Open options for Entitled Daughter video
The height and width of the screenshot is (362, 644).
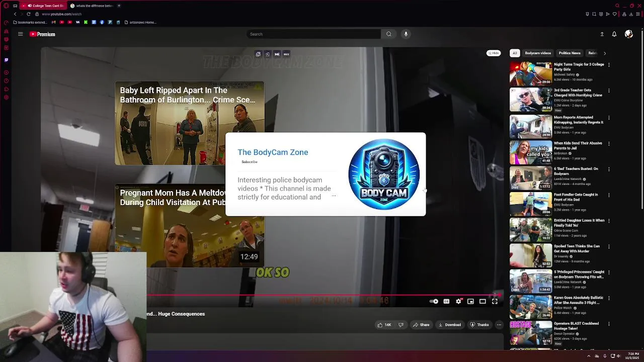pos(609,221)
